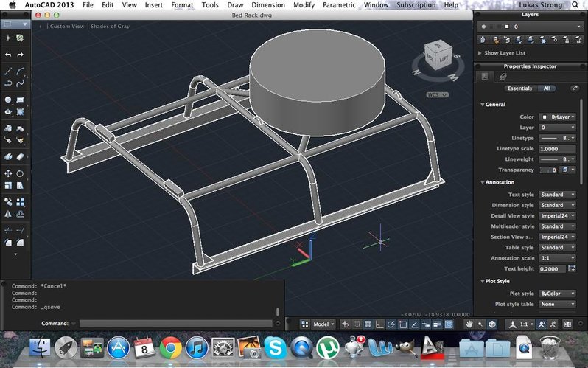Click the Transparency value slider field

[x=548, y=170]
